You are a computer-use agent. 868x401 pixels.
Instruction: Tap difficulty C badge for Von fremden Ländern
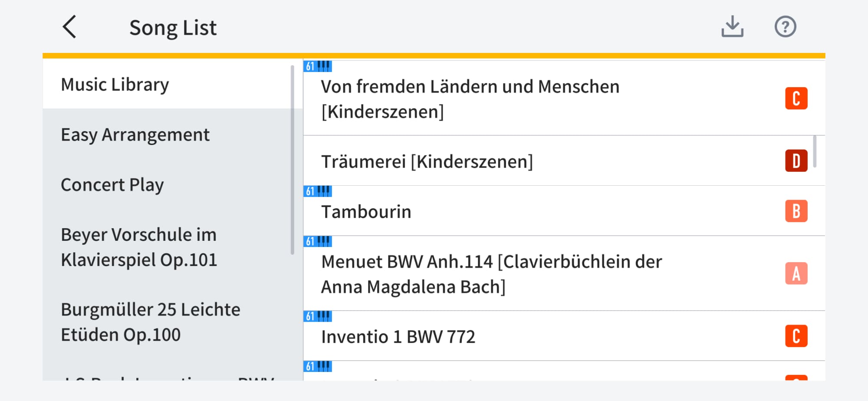(x=796, y=99)
